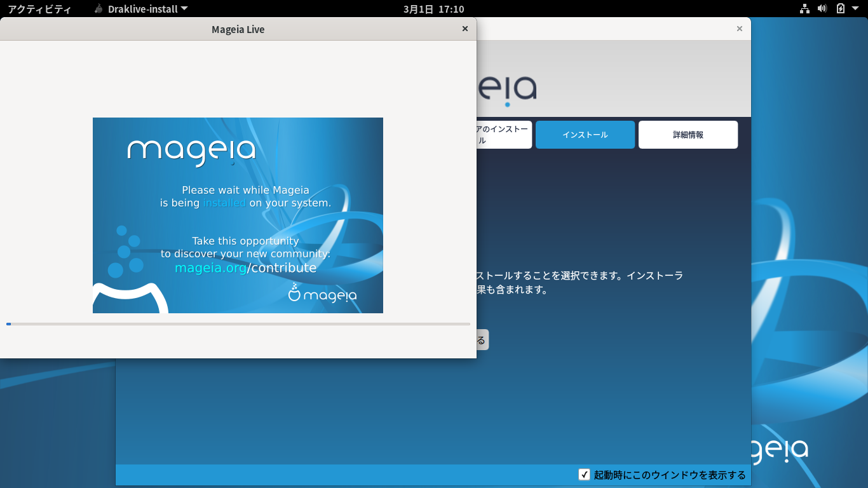Open the system menu arrow
Viewport: 868px width, 488px height.
[x=856, y=9]
